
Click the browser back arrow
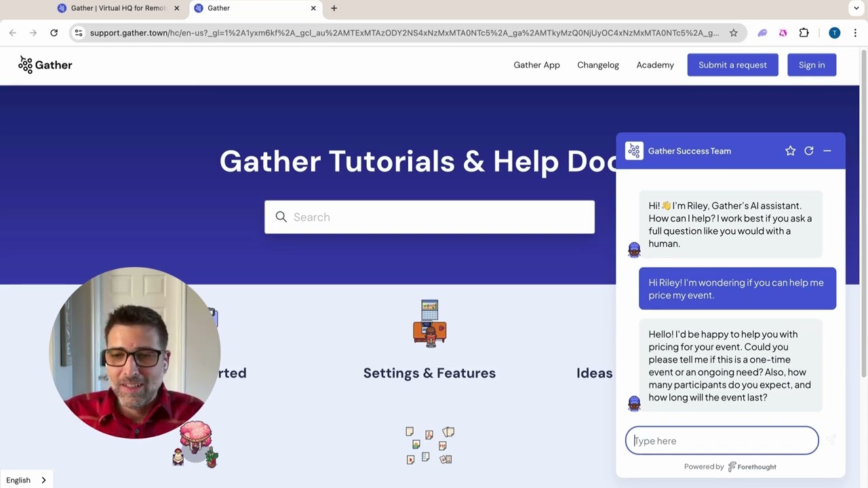[13, 33]
